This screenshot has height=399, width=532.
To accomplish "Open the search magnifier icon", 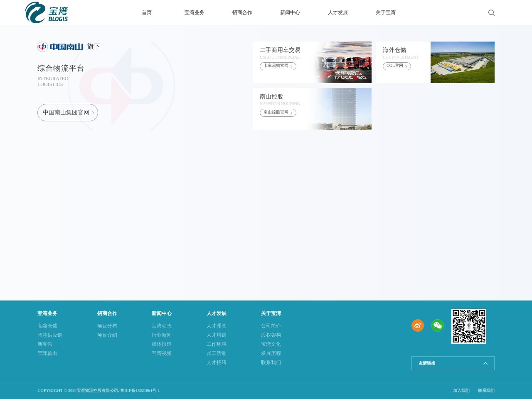I will pyautogui.click(x=491, y=12).
